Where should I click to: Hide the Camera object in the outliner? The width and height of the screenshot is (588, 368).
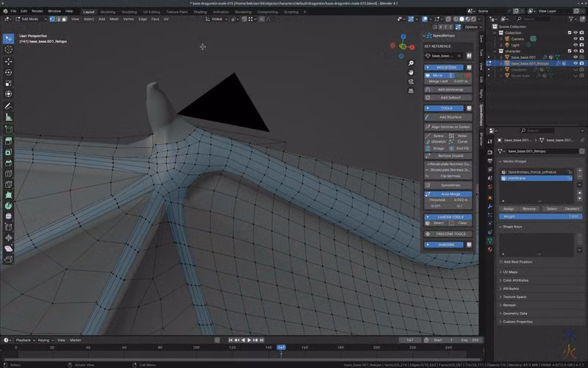(x=576, y=39)
